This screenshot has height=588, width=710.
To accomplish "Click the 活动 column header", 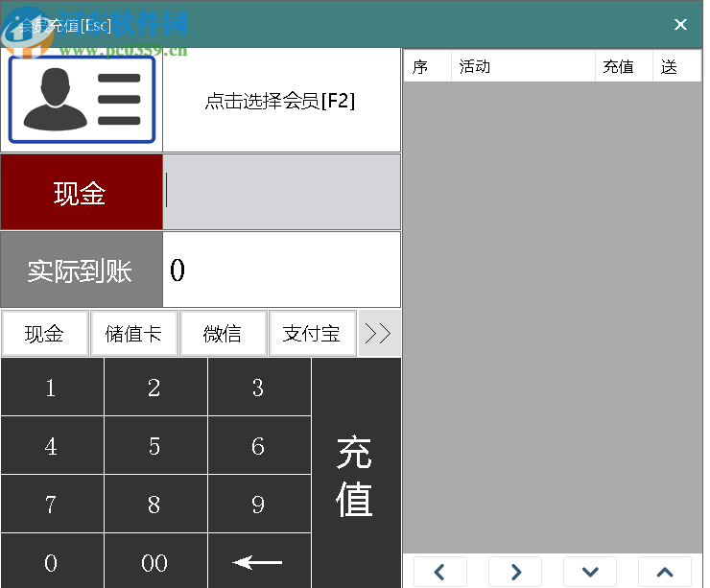I will coord(523,66).
